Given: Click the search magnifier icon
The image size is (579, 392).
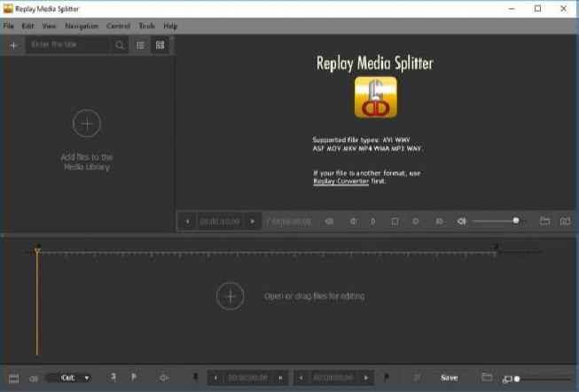Looking at the screenshot, I should tap(121, 45).
